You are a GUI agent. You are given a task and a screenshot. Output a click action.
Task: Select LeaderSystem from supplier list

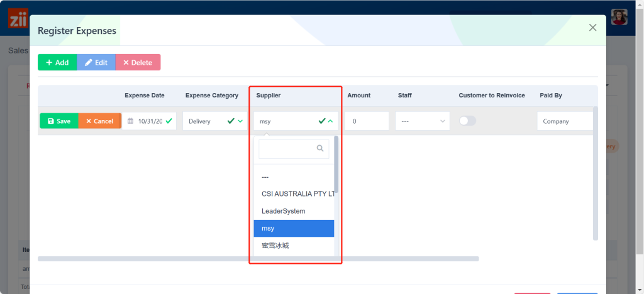pyautogui.click(x=283, y=211)
